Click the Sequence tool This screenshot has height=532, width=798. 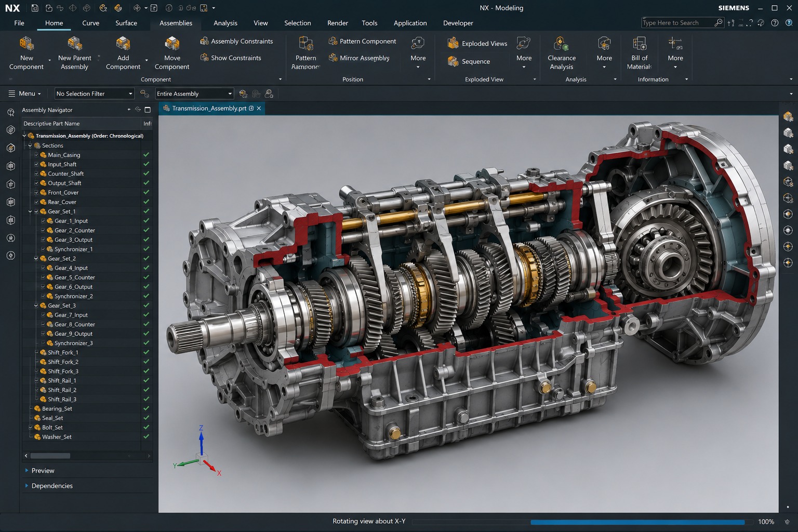pyautogui.click(x=469, y=61)
